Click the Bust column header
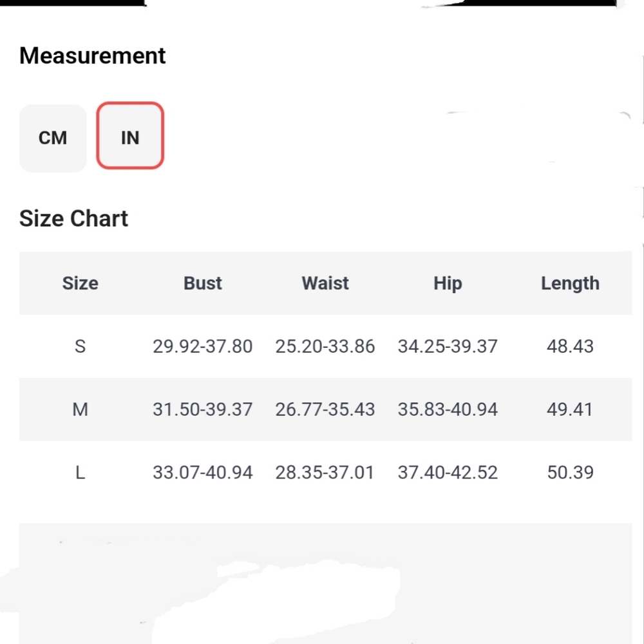The width and height of the screenshot is (644, 644). [202, 283]
